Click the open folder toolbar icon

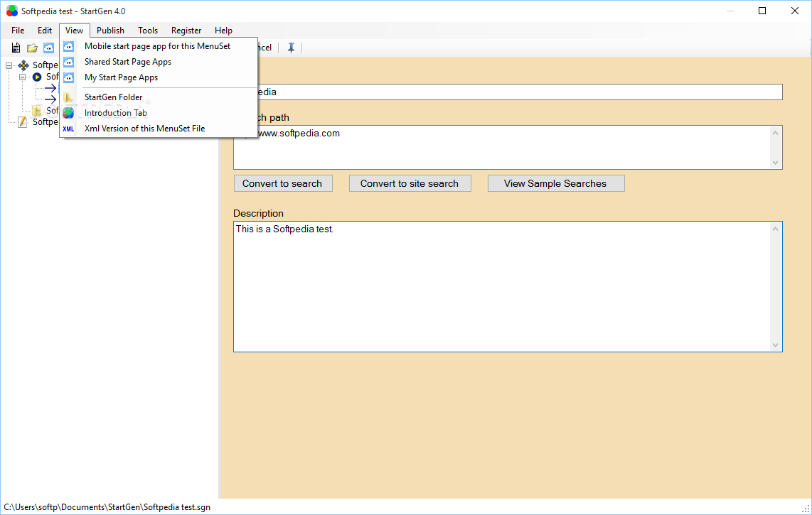tap(32, 48)
